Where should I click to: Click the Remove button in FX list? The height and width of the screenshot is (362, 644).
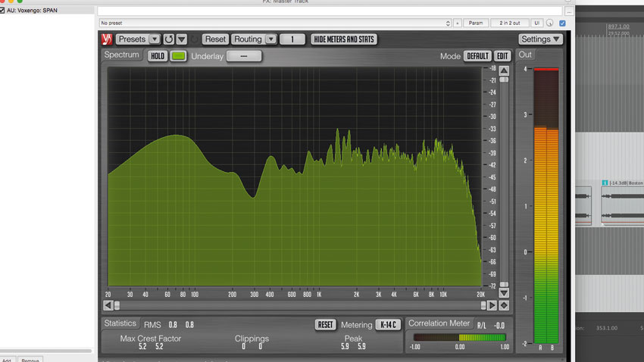click(30, 360)
